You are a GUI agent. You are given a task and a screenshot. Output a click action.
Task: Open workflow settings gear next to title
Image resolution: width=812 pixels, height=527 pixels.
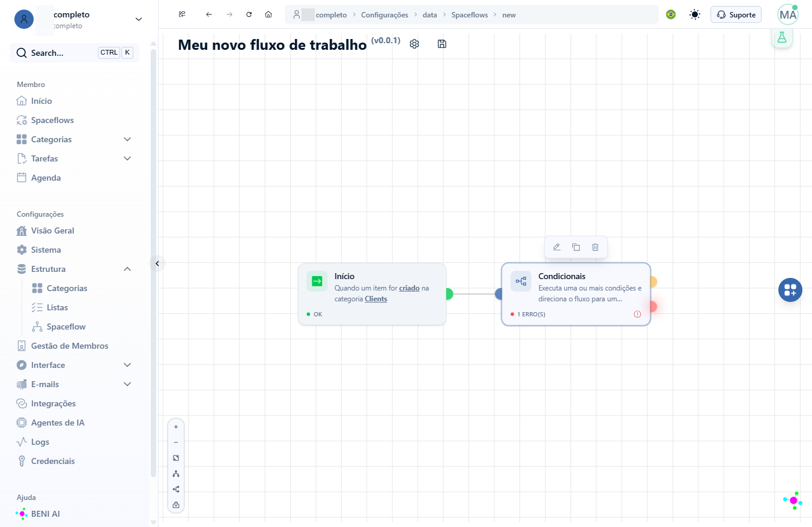click(x=414, y=44)
